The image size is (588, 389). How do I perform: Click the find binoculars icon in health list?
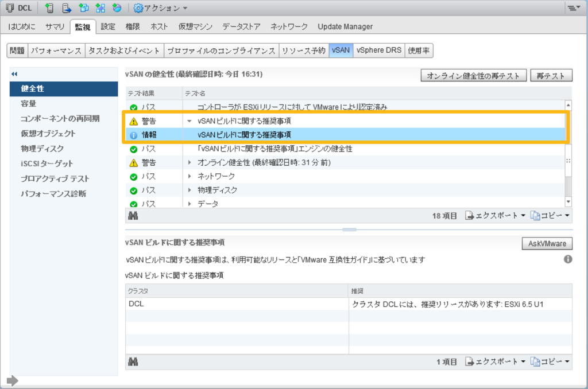(x=133, y=216)
